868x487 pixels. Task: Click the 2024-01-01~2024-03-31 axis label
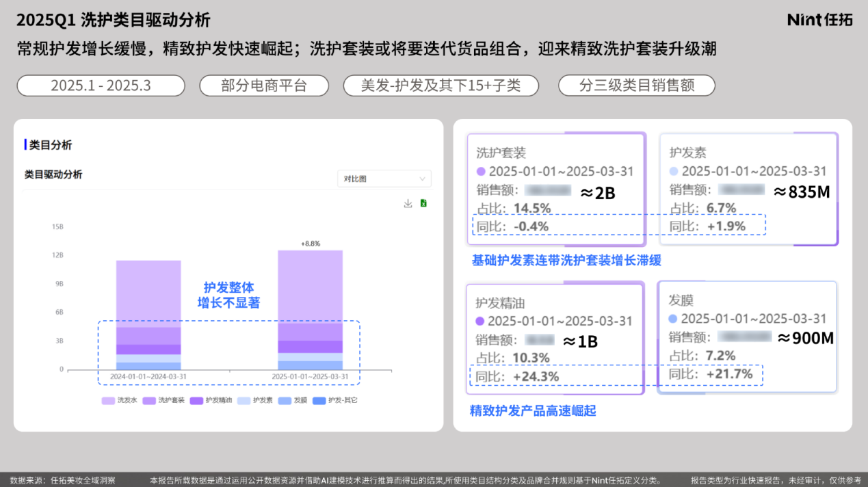click(148, 377)
